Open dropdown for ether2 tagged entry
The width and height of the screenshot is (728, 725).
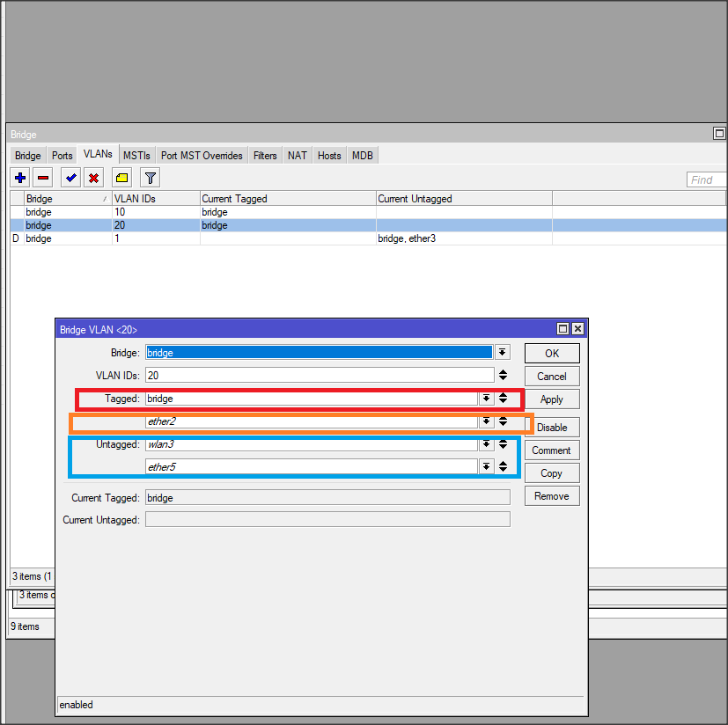[x=486, y=421]
